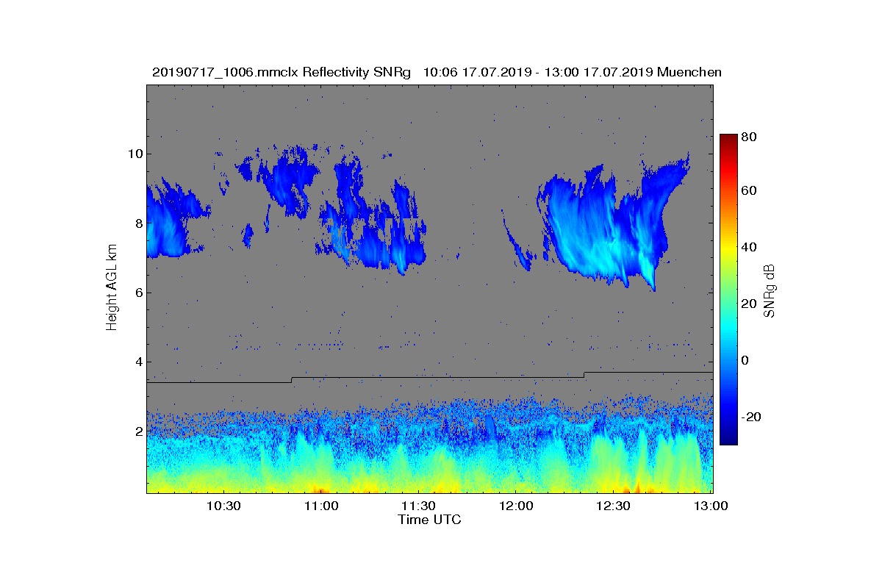Click the 12:00 time tick label
Image resolution: width=882 pixels, height=588 pixels.
coord(517,506)
